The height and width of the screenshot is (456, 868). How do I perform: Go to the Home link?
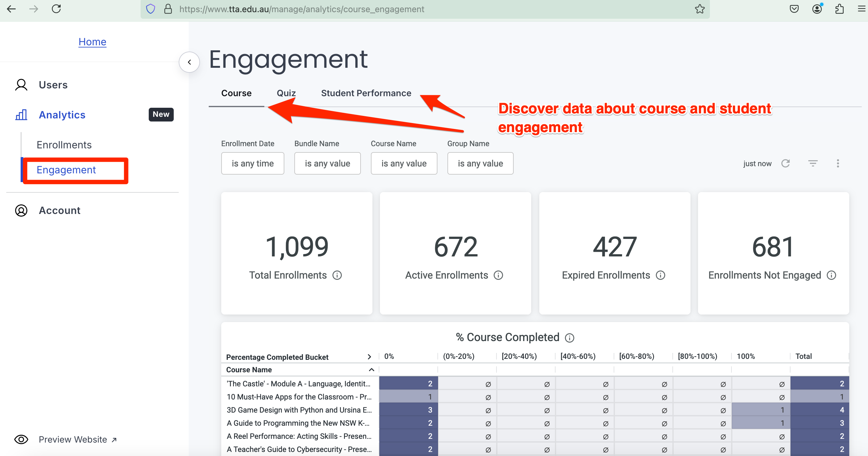point(92,42)
